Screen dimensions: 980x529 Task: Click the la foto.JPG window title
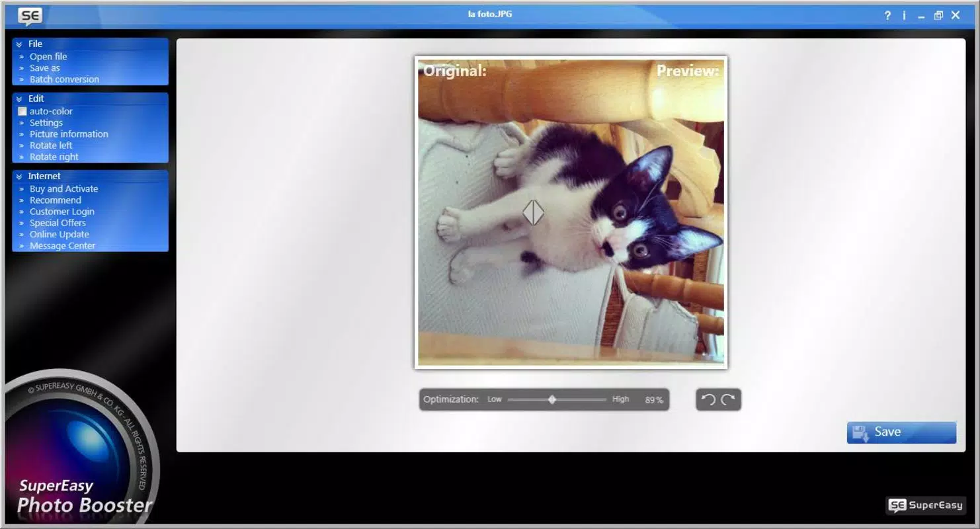pyautogui.click(x=490, y=14)
